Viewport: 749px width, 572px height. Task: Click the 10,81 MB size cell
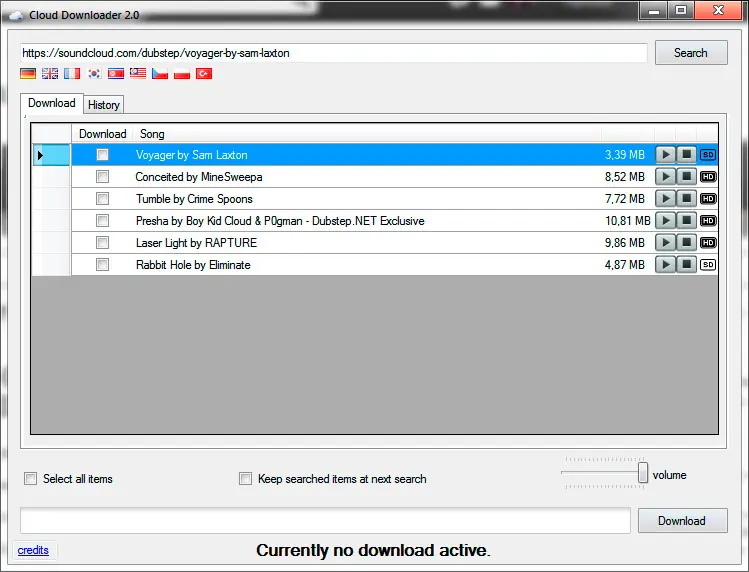click(x=627, y=221)
